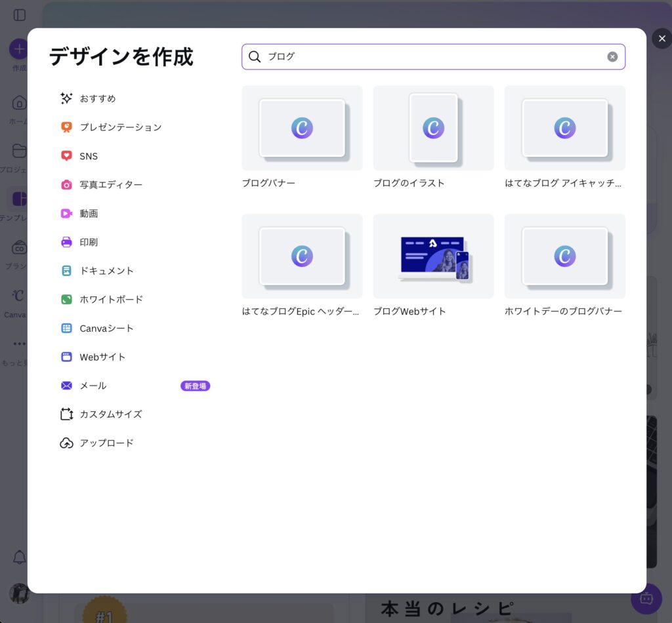Clear the search field with X icon
Image resolution: width=672 pixels, height=623 pixels.
point(612,57)
